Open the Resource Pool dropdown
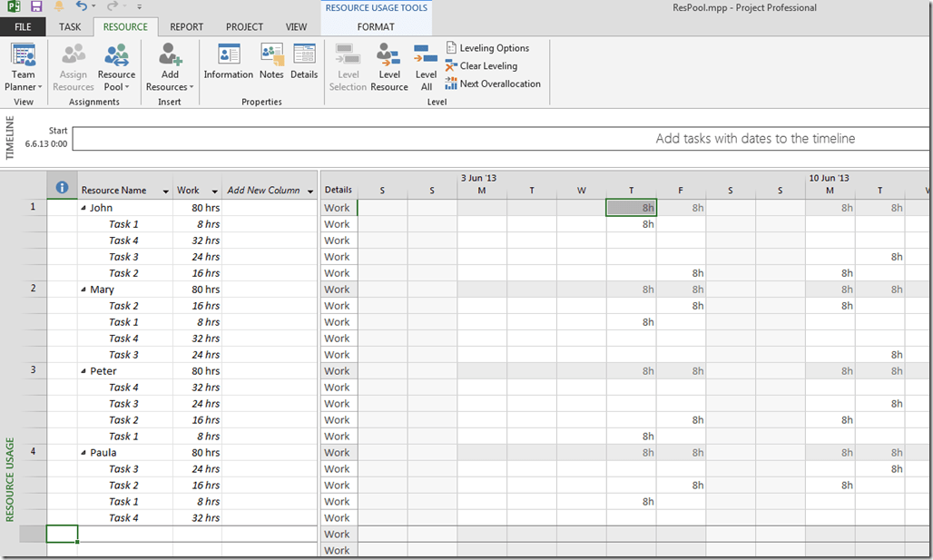This screenshot has height=560, width=933. [116, 81]
